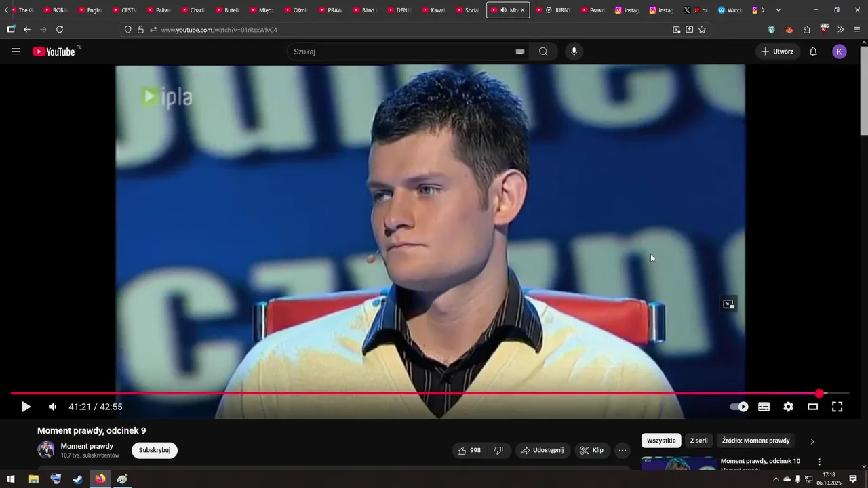Open player settings gear
This screenshot has width=868, height=488.
pyautogui.click(x=789, y=407)
